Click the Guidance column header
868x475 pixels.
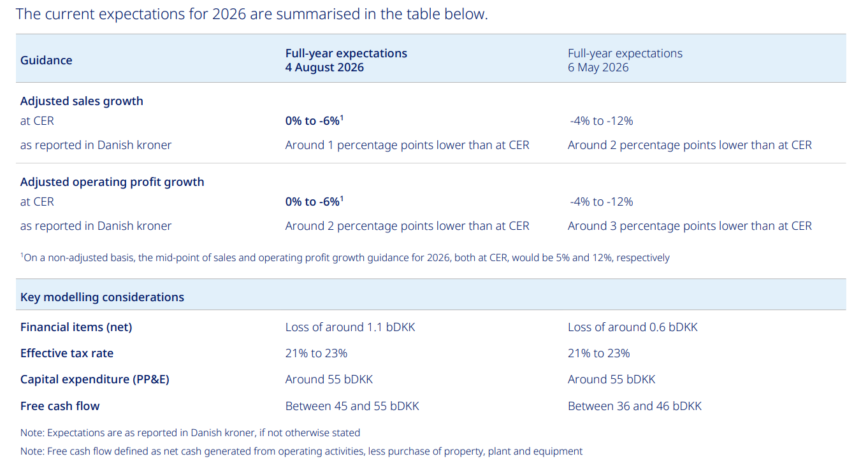46,60
